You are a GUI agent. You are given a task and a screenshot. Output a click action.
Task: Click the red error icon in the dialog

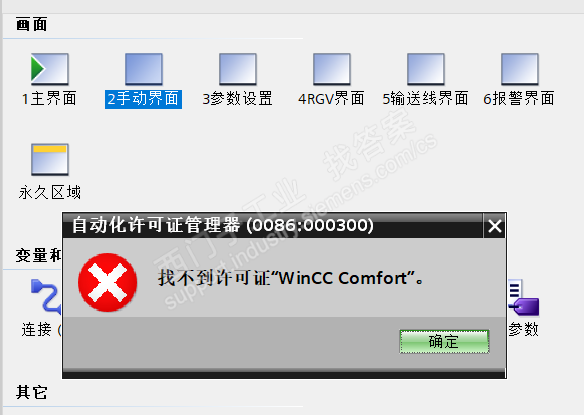tap(108, 282)
